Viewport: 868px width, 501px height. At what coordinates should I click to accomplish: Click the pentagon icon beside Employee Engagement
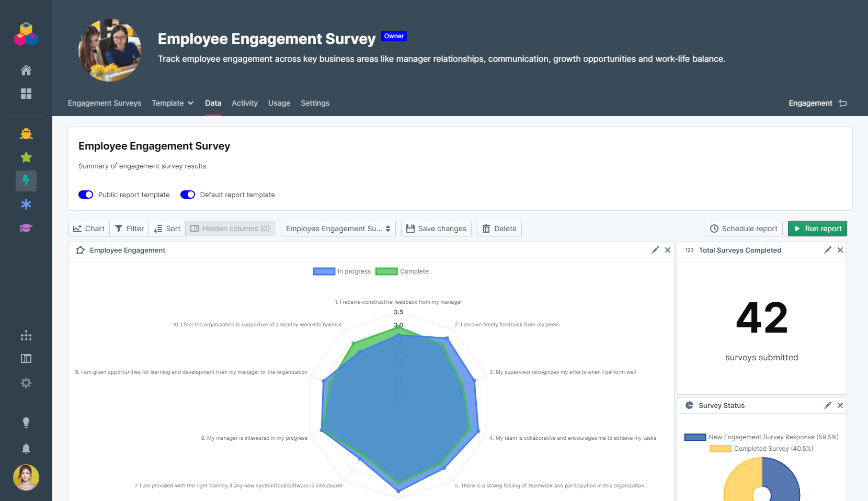80,250
